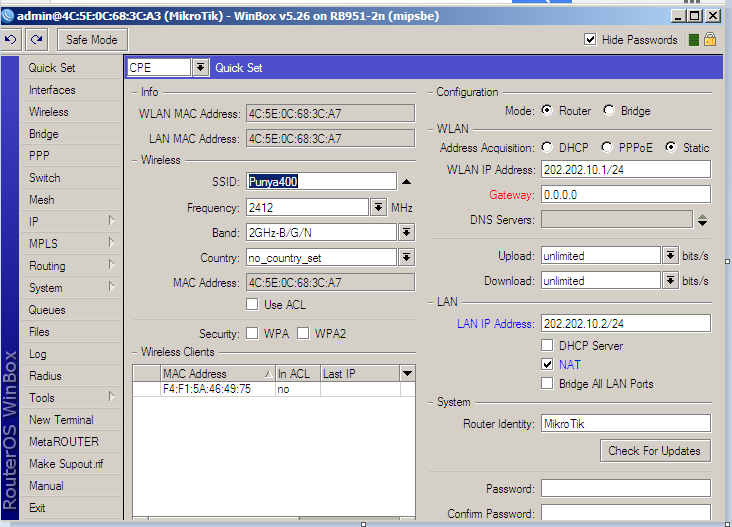Click the DNS Servers up/down arrows
The width and height of the screenshot is (732, 527).
[702, 220]
